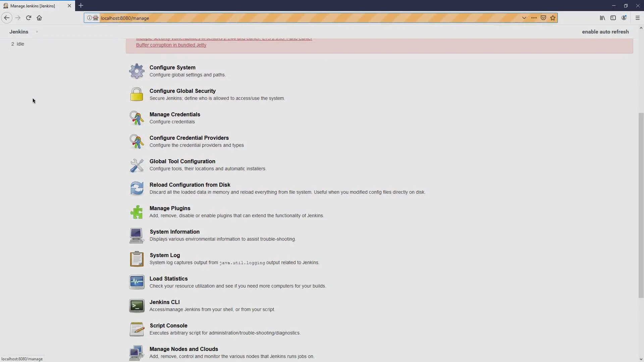Click Buffer corruption in bundled Jetty link
Screen dimensions: 644x362
tap(171, 45)
